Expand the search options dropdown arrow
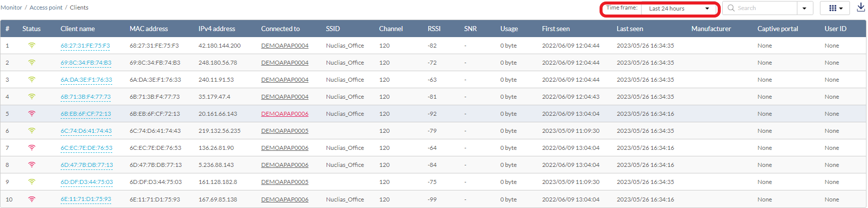 tap(804, 8)
